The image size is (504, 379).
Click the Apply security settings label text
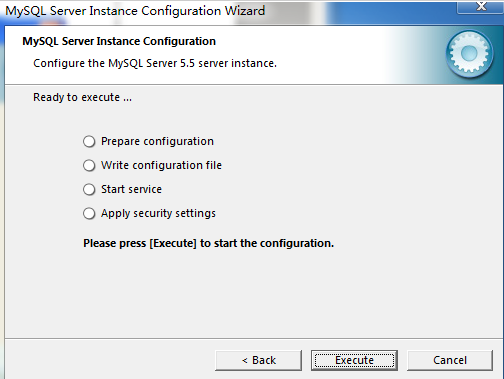tap(158, 213)
